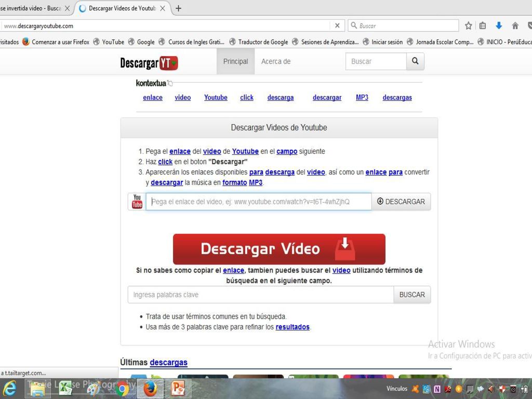The width and height of the screenshot is (532, 399).
Task: Click the 'descarga' keyword link under kontextua
Action: pyautogui.click(x=281, y=98)
